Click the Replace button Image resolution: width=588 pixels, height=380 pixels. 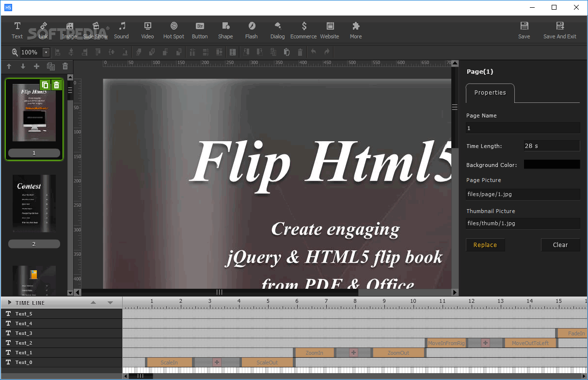click(485, 245)
